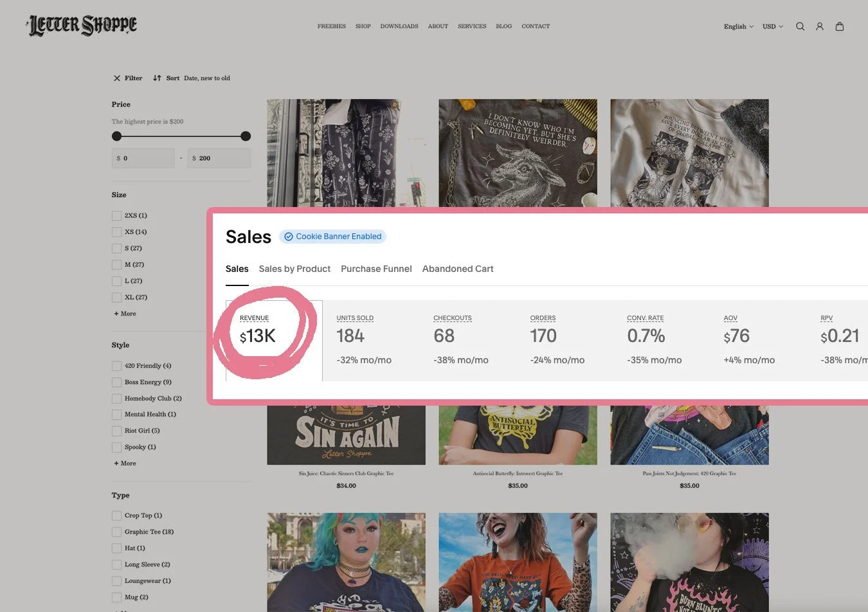The image size is (868, 612).
Task: Click the Cookie Banner Enabled badge
Action: (332, 237)
